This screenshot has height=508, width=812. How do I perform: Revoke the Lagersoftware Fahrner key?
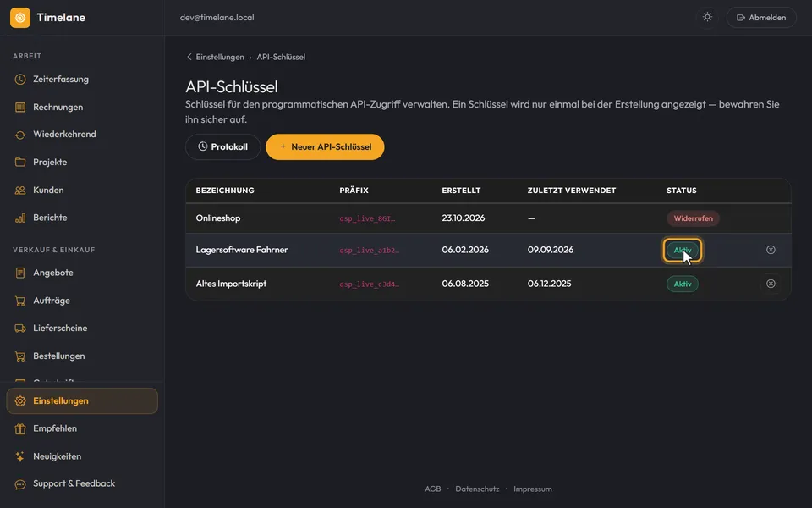pyautogui.click(x=771, y=250)
